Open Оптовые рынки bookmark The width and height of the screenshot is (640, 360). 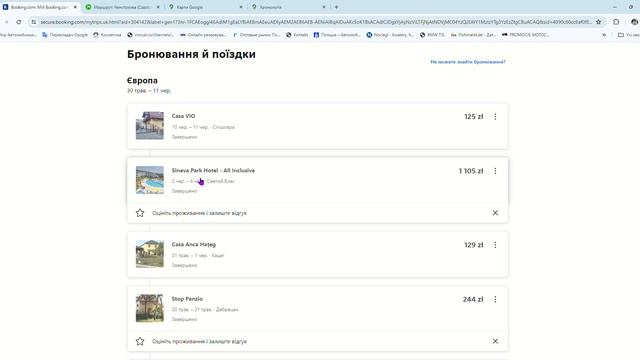pos(256,35)
